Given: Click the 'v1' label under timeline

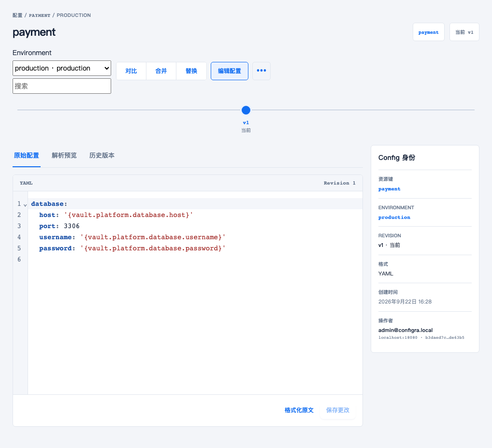Looking at the screenshot, I should (x=246, y=123).
